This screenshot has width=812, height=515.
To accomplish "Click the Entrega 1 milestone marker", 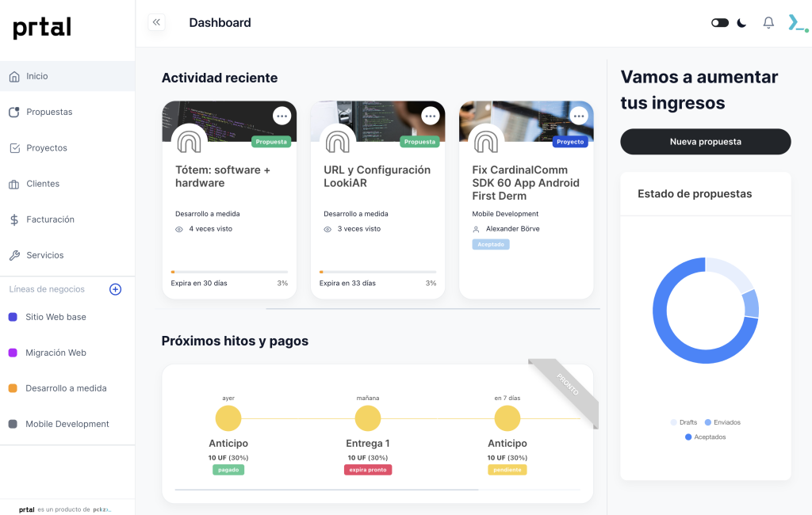I will coord(368,418).
